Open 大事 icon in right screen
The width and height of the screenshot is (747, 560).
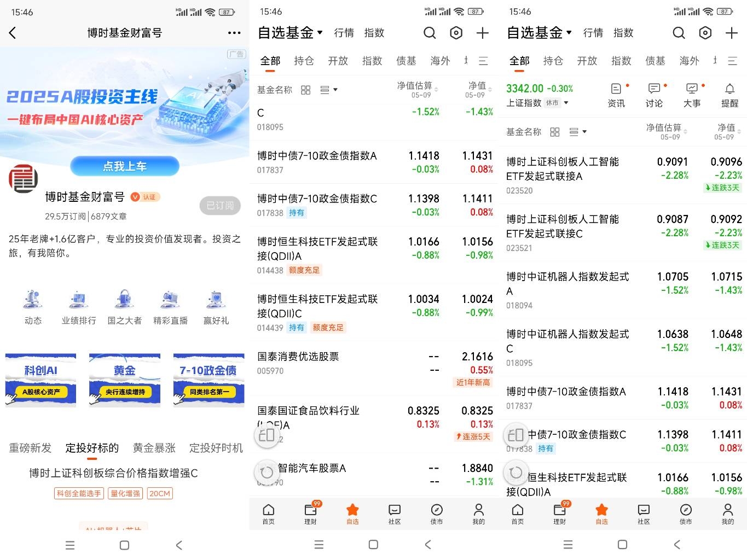[x=692, y=95]
